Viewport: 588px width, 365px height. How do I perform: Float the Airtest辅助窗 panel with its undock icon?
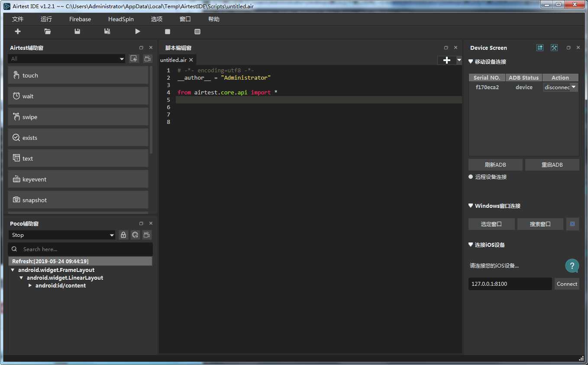(141, 48)
